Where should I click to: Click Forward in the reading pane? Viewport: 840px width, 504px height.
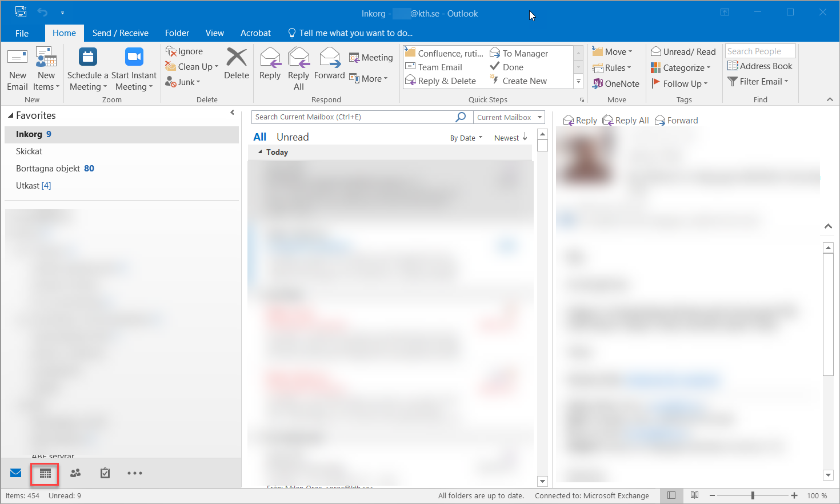pyautogui.click(x=677, y=121)
